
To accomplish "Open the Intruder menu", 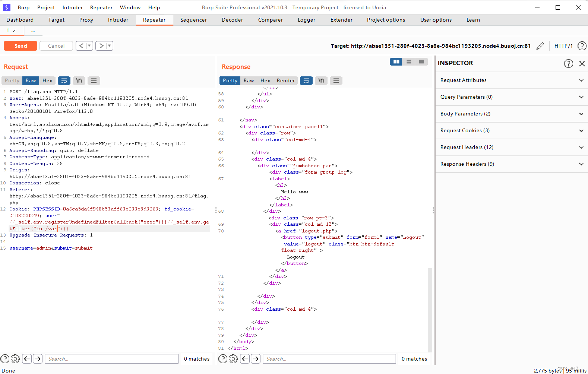I will click(x=73, y=7).
